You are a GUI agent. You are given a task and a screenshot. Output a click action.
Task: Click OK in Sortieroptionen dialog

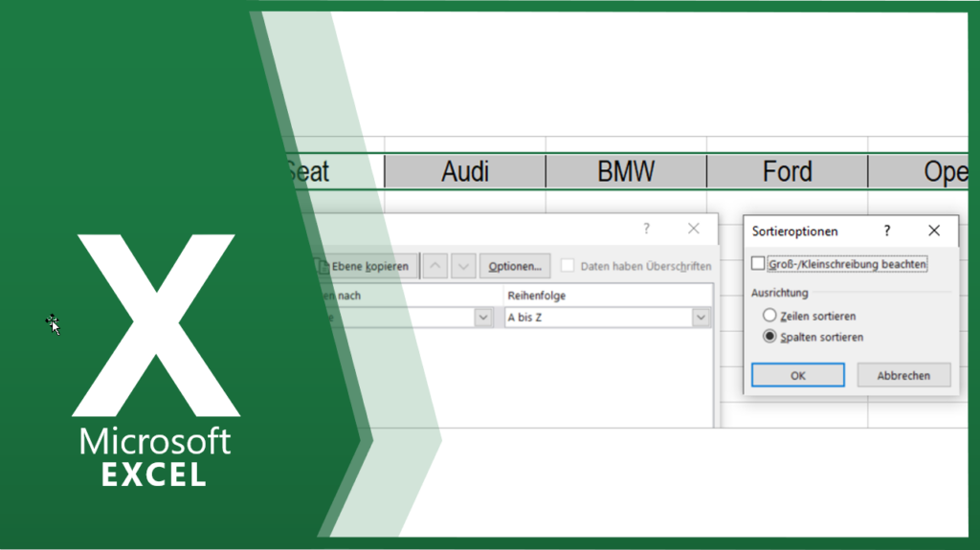[x=797, y=375]
